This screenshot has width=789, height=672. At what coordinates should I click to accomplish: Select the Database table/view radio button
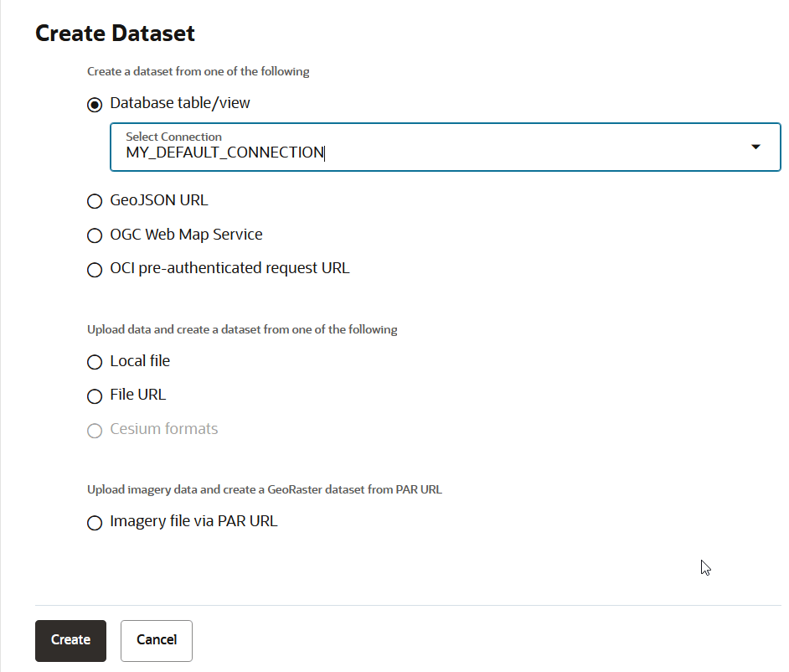pos(95,105)
